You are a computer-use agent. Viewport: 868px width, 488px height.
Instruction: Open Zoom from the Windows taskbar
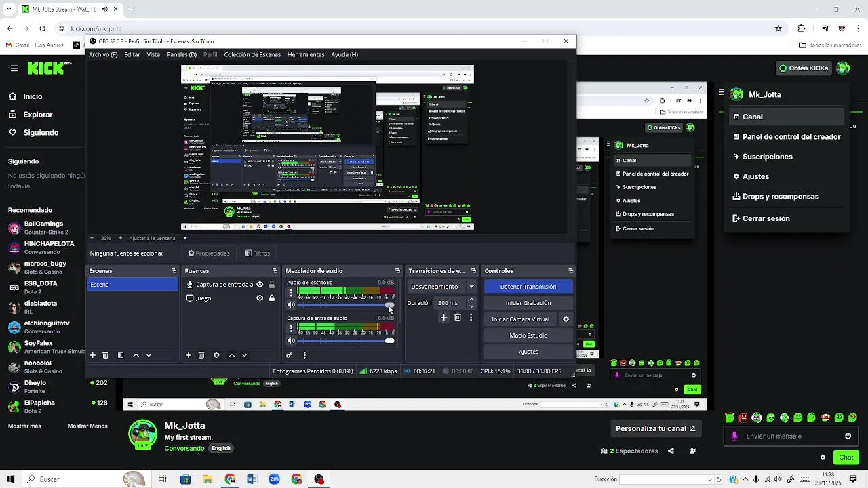click(274, 479)
